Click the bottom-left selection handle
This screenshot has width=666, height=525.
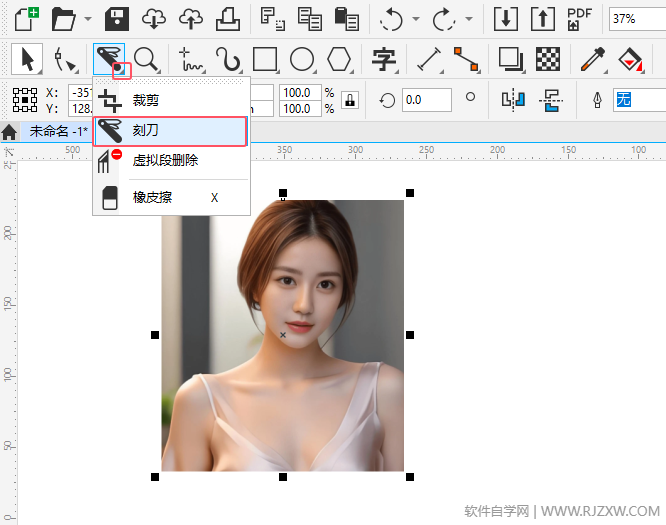155,477
